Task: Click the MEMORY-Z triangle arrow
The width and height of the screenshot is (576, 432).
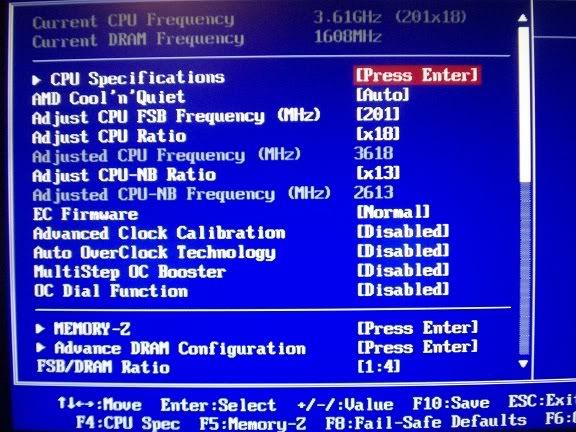Action: [40, 328]
